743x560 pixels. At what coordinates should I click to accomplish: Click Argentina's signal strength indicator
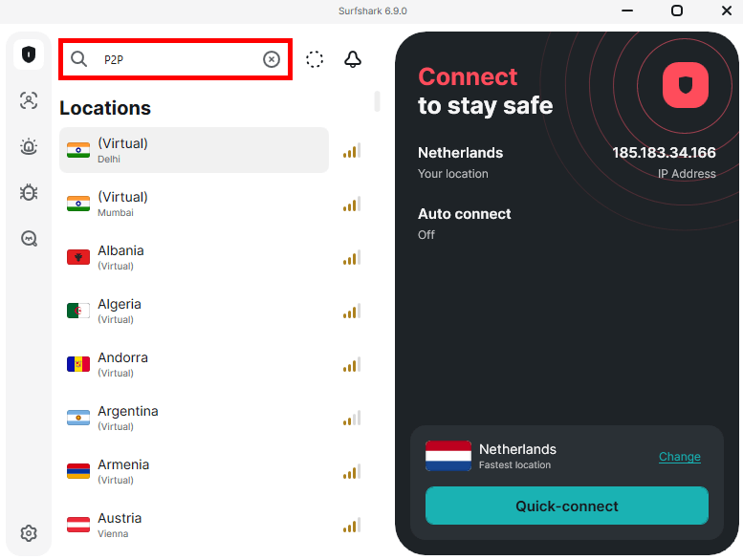(352, 418)
